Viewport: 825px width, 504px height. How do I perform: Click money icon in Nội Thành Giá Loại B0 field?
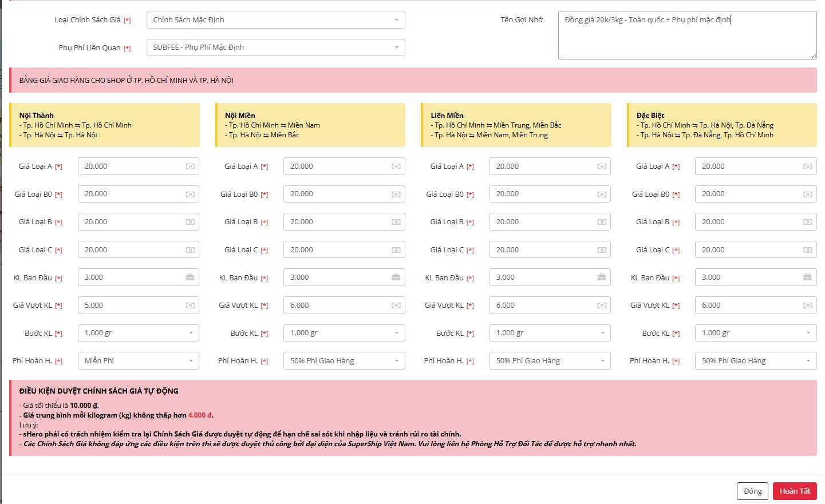point(190,195)
